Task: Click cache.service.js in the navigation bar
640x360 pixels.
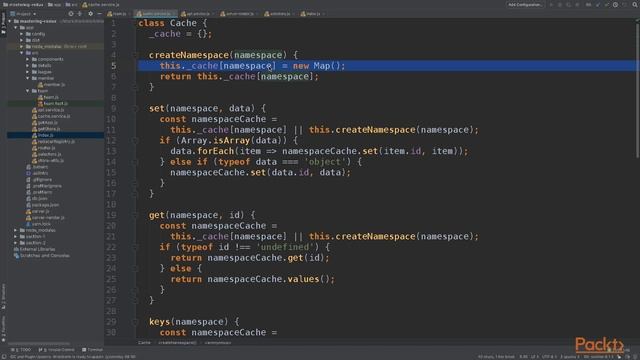Action: [x=101, y=5]
